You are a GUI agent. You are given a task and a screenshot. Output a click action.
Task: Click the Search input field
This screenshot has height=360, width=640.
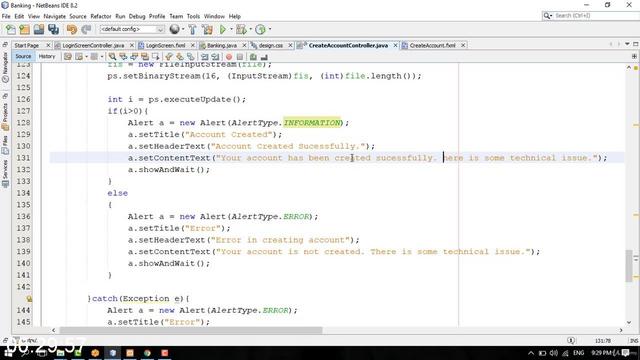point(595,16)
